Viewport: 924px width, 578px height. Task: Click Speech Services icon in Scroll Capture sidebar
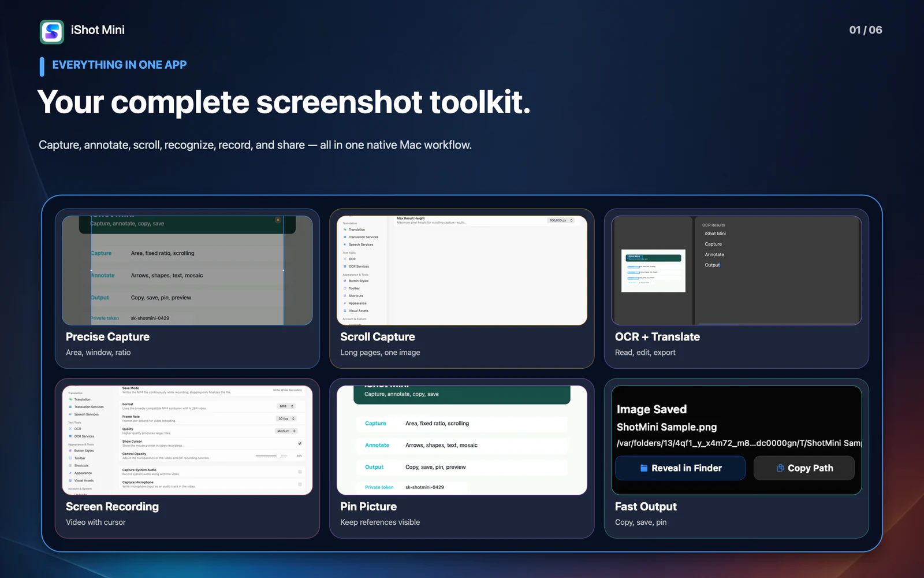tap(345, 244)
